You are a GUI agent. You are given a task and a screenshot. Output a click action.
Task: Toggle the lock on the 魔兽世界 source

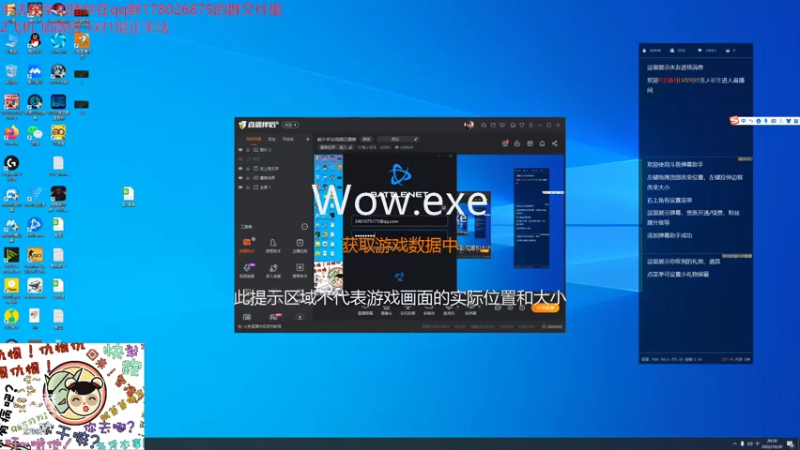[x=248, y=178]
